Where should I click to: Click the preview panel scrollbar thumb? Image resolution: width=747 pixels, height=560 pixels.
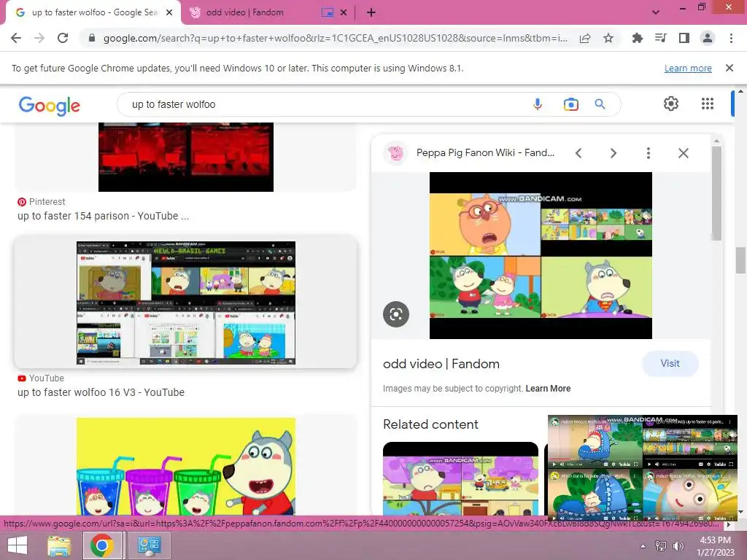click(716, 192)
